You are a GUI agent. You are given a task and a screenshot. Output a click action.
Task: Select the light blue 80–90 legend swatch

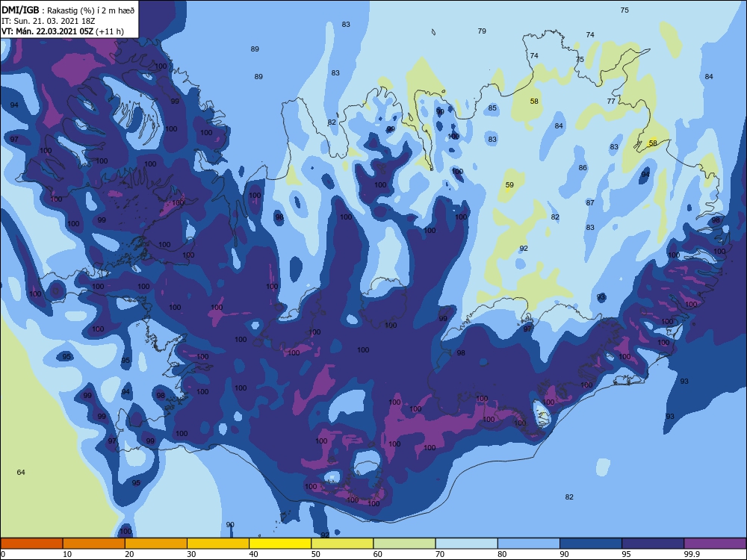click(529, 544)
